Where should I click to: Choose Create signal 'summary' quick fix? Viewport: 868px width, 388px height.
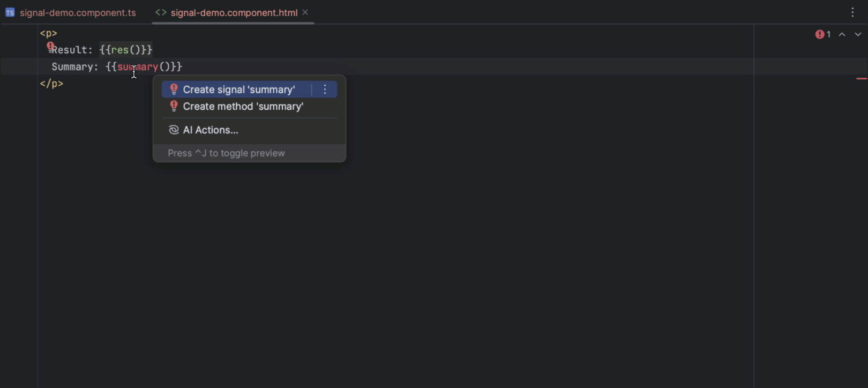(238, 89)
